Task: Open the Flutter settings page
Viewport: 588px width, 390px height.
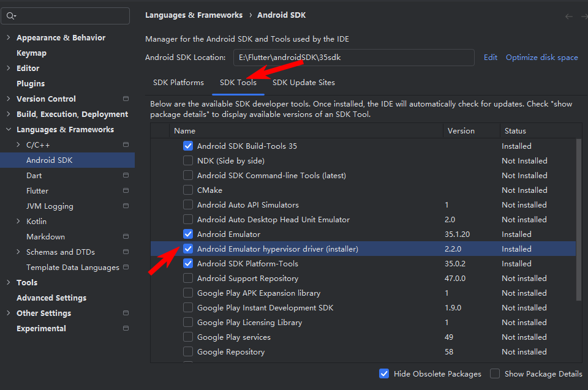Action: 37,190
